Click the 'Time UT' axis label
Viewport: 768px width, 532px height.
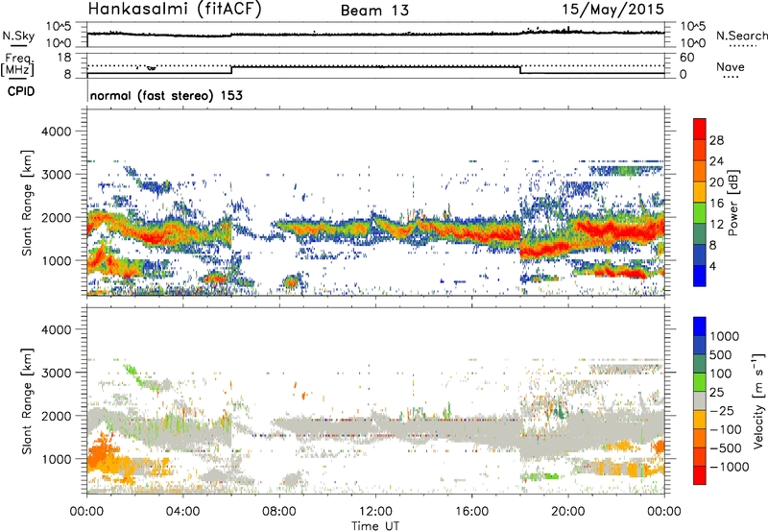tap(375, 526)
